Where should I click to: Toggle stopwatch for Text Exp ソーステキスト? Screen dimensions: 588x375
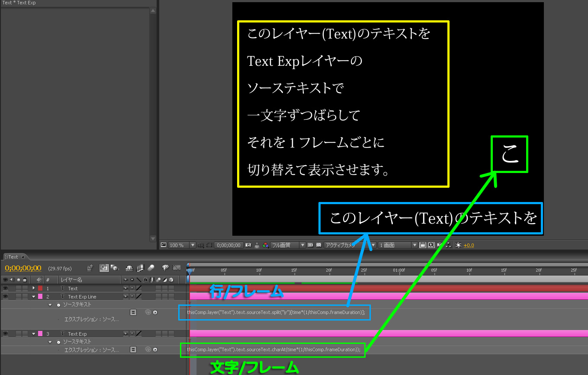click(58, 342)
